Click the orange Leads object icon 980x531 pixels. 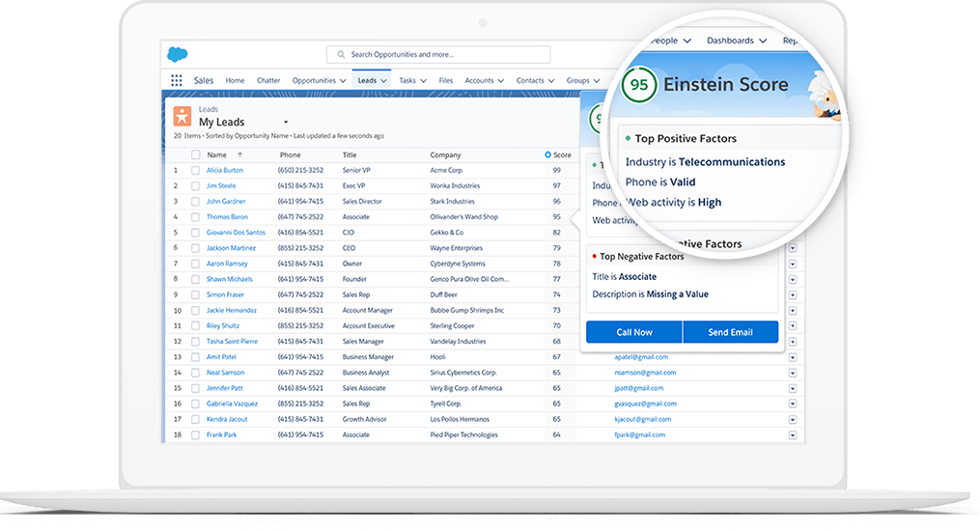pos(182,116)
